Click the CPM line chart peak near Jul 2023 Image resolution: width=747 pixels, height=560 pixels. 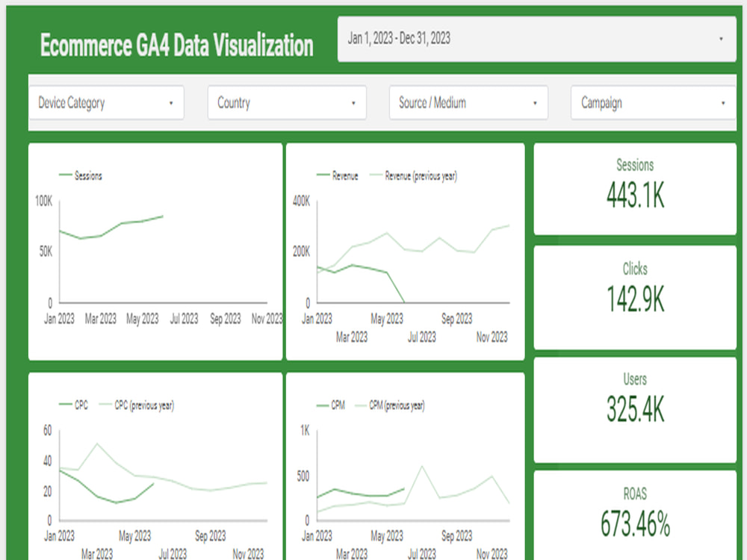coord(421,464)
